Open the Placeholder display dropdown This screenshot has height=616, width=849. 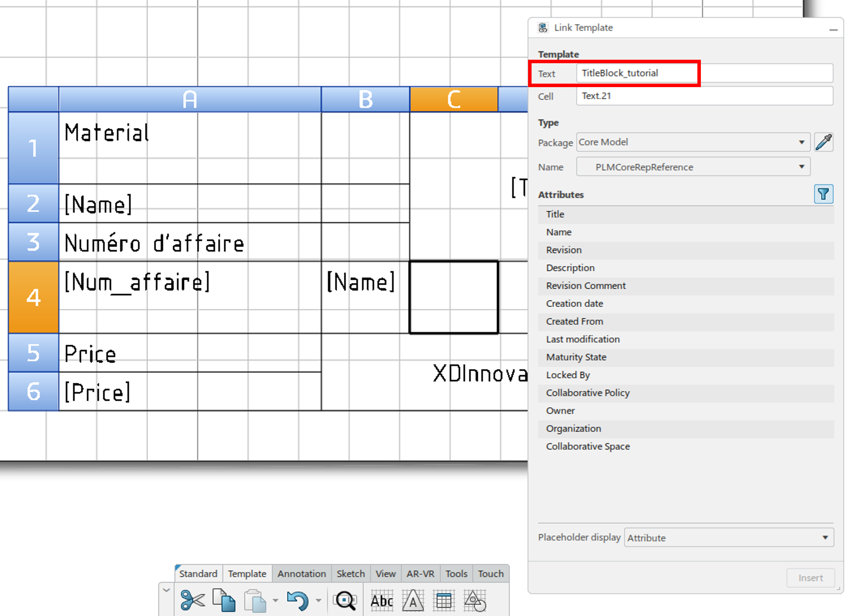tap(825, 537)
